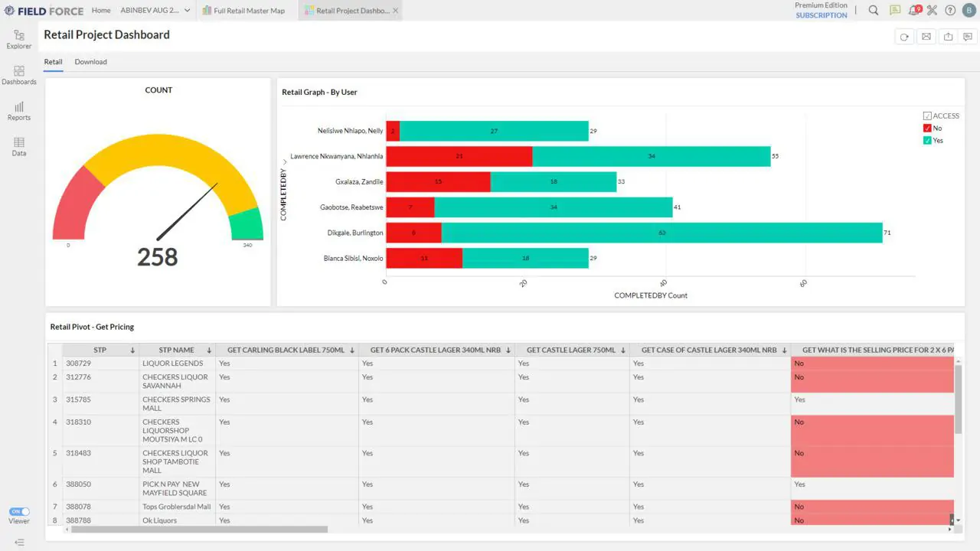Open the Data sidebar section

pos(19,147)
